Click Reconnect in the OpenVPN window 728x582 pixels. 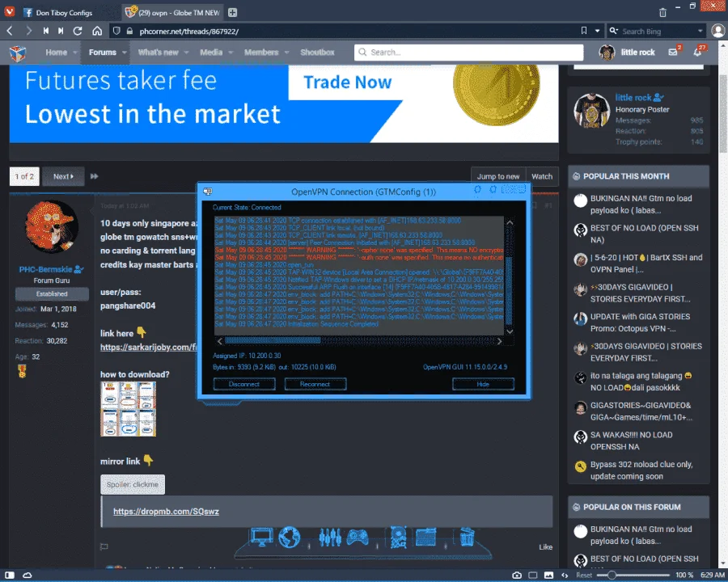coord(315,384)
